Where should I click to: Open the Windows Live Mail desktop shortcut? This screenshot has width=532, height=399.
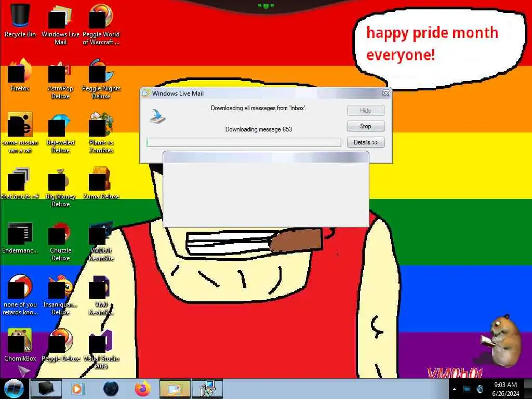click(x=60, y=24)
